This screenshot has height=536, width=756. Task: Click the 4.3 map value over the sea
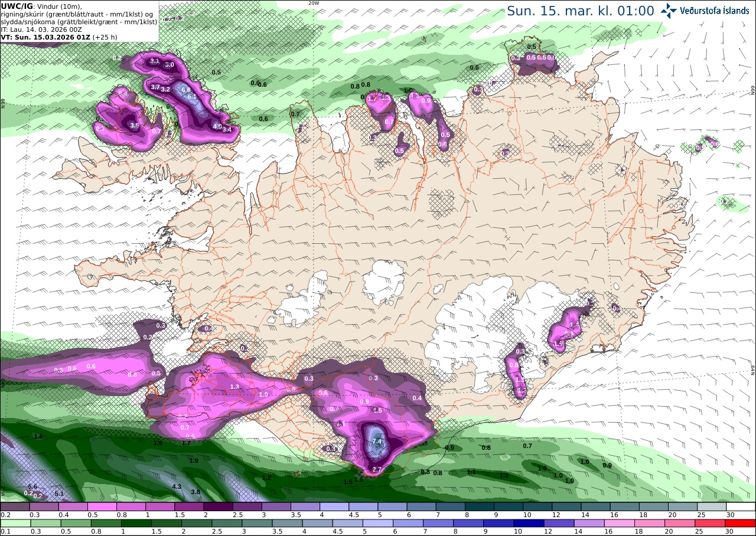[177, 486]
